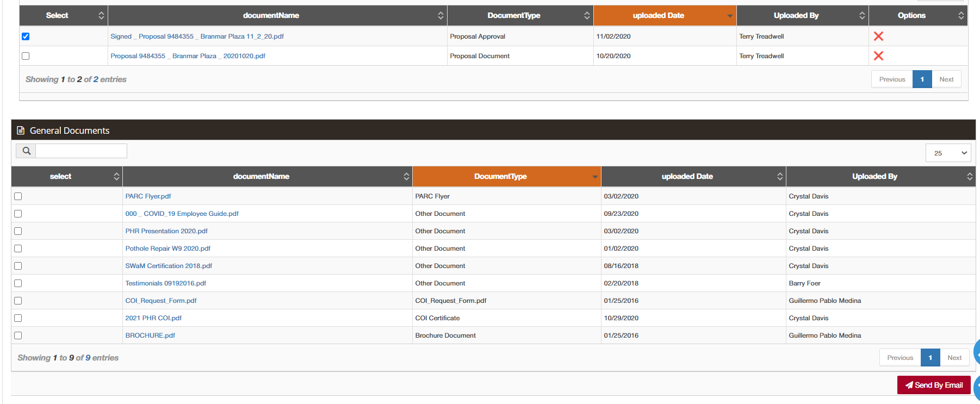Open the 25 entries-per-page dropdown
This screenshot has width=980, height=404.
[948, 153]
